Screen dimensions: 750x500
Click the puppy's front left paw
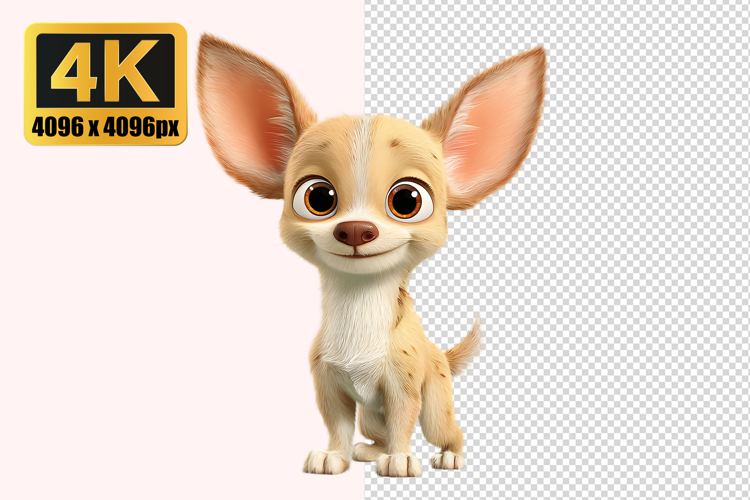tap(325, 461)
